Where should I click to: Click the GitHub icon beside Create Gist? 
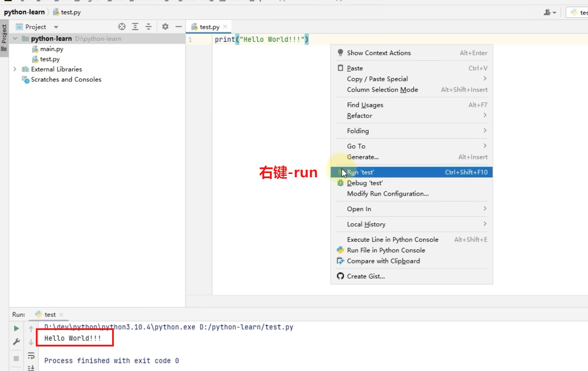(340, 276)
